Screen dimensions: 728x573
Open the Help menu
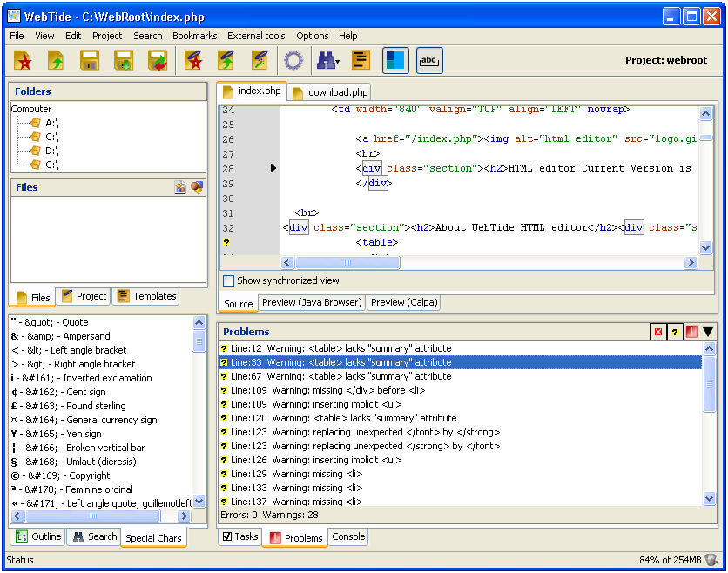tap(347, 36)
